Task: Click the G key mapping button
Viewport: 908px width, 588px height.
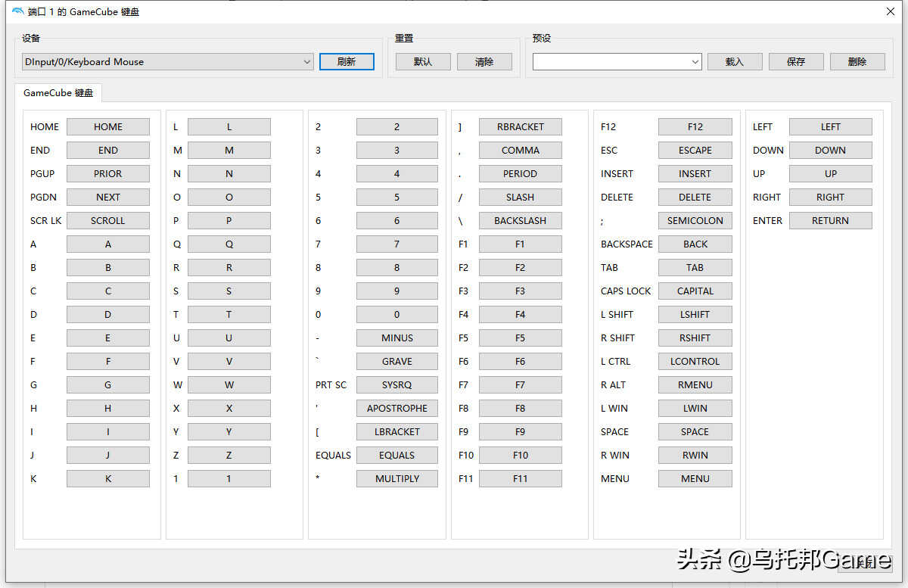Action: (108, 385)
